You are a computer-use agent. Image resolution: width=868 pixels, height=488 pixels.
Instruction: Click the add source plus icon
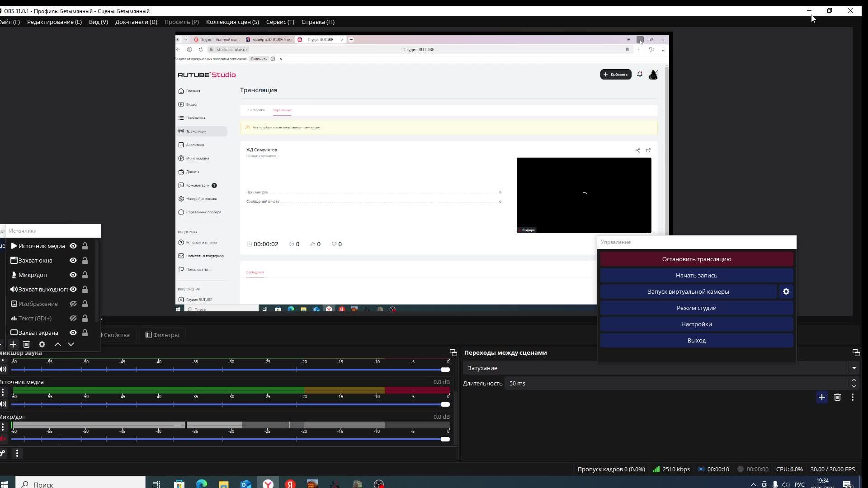(13, 344)
